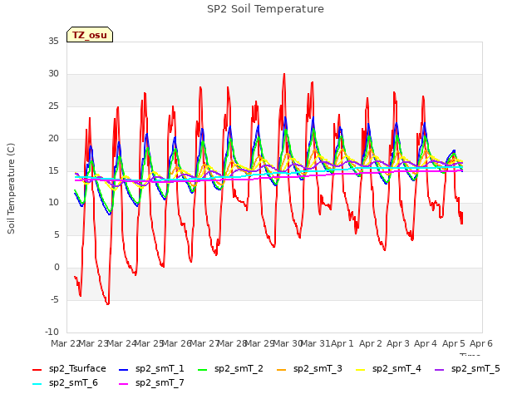Click the green sp2_smT_2 legend swatch
The height and width of the screenshot is (399, 532).
(x=203, y=369)
